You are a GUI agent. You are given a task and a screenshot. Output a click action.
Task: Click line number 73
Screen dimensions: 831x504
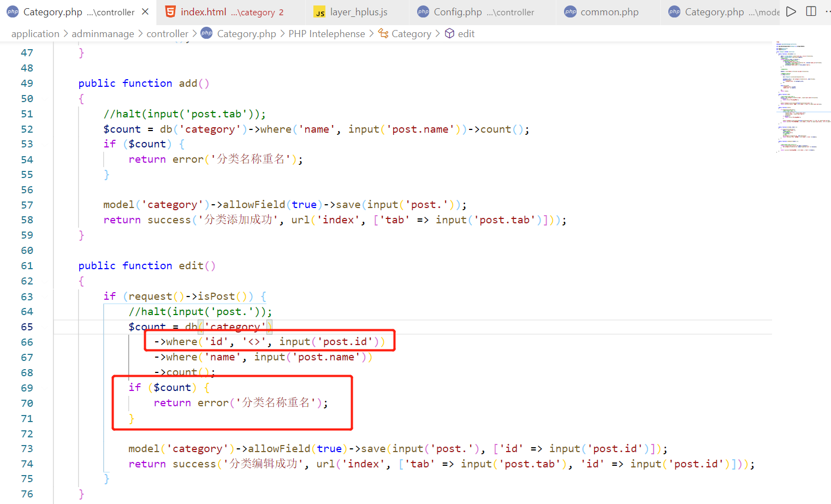(x=27, y=449)
